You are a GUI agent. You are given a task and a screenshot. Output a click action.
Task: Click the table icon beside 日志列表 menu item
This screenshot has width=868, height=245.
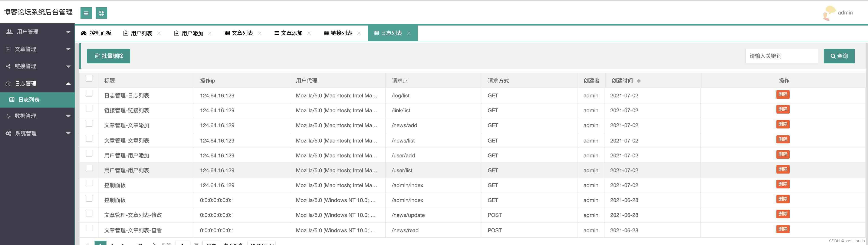click(x=12, y=100)
